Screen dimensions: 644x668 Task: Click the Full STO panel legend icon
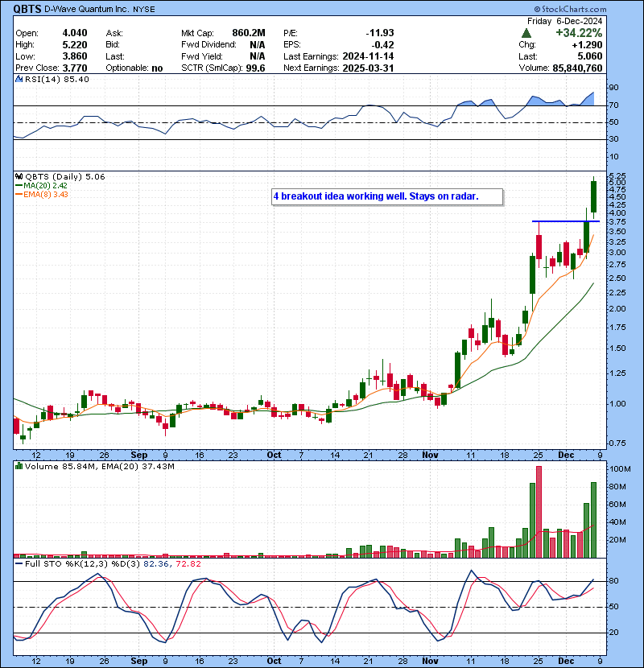point(18,563)
